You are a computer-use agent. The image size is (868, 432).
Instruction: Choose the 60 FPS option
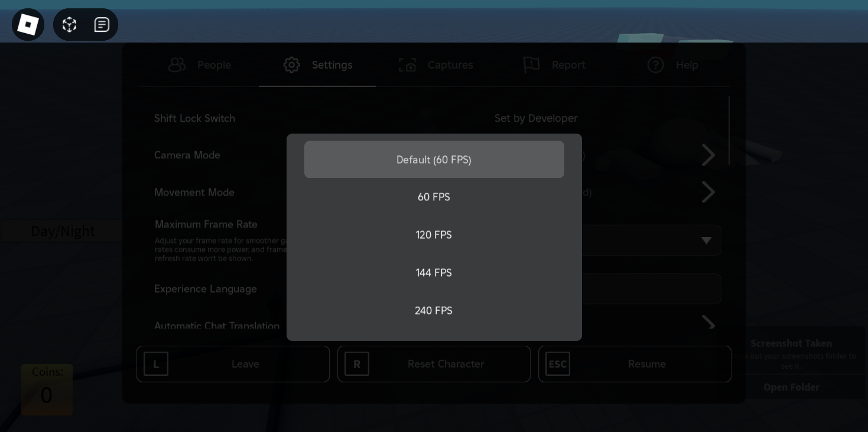(x=434, y=197)
